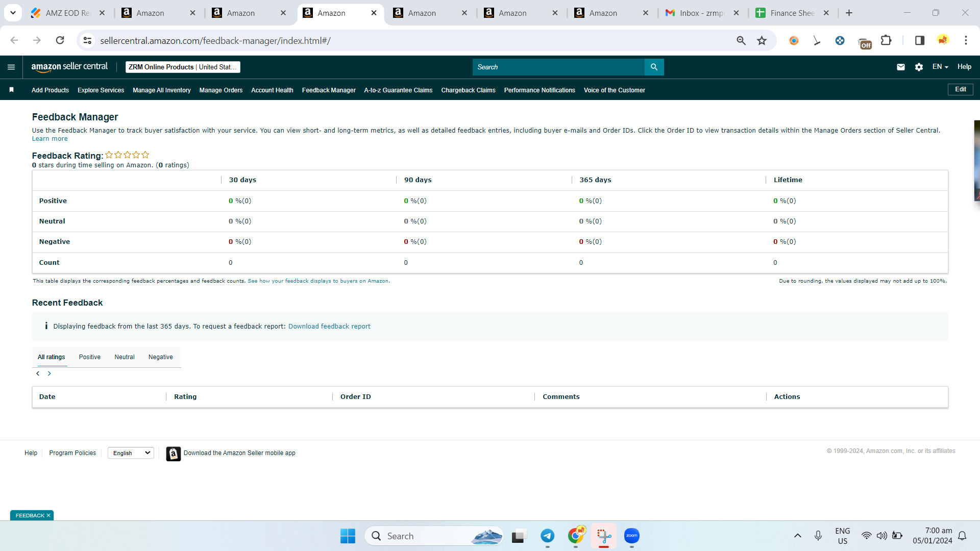Switch to the Inbox Gmail tab
This screenshot has height=551, width=980.
click(702, 13)
